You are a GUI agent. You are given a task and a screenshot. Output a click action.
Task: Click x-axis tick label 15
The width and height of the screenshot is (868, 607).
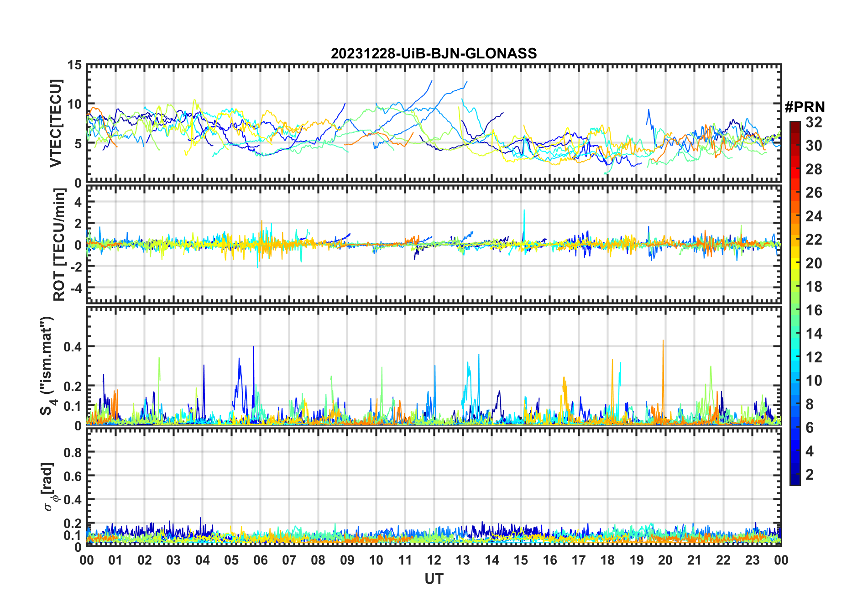coord(521,560)
